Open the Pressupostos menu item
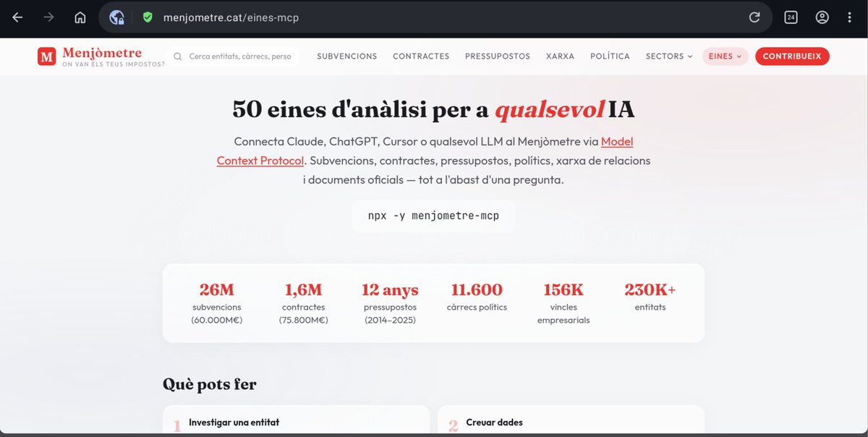Image resolution: width=868 pixels, height=437 pixels. pos(498,56)
